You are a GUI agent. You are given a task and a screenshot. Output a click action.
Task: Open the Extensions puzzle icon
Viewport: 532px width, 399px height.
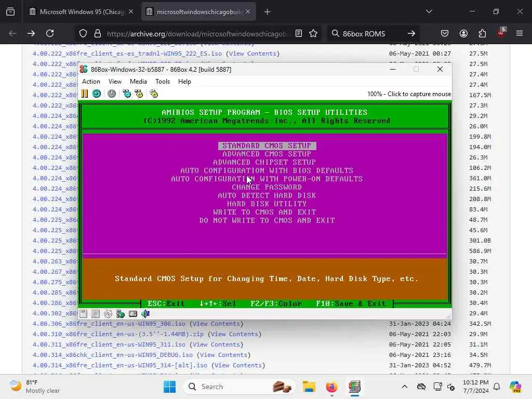482,34
